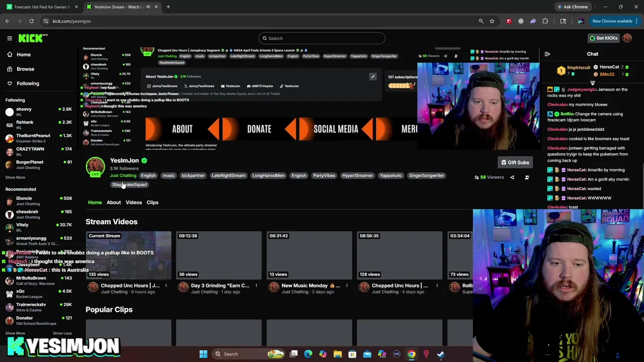The image size is (644, 362).
Task: Open Following in sidebar navigation
Action: [28, 83]
